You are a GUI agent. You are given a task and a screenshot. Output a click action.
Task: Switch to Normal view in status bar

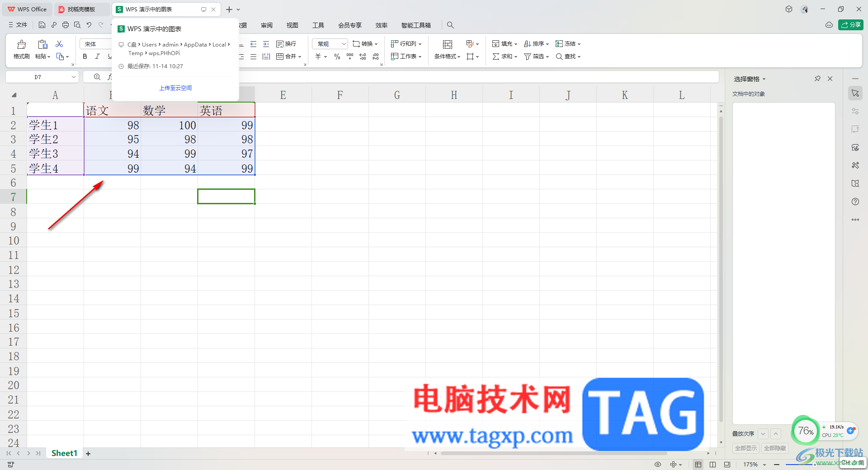pyautogui.click(x=698, y=465)
